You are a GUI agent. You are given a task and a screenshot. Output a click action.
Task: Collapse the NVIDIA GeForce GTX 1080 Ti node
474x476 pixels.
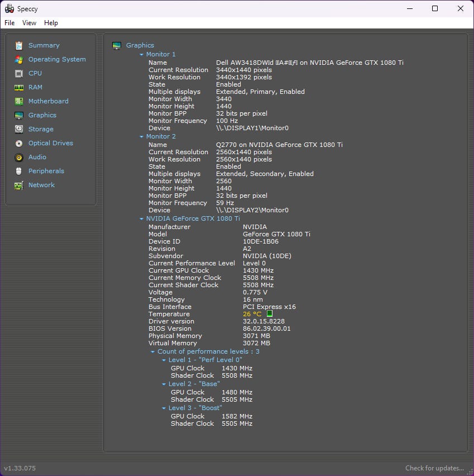pyautogui.click(x=141, y=219)
